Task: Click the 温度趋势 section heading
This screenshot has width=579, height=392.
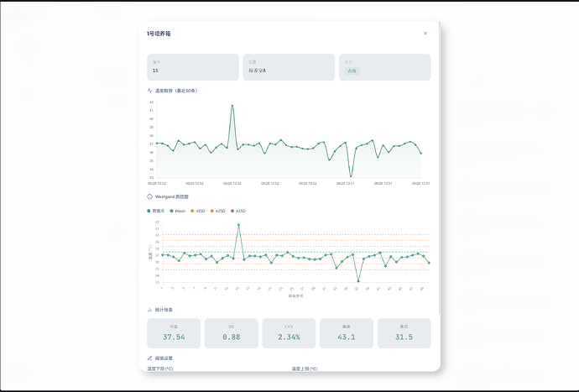Action: tap(176, 91)
